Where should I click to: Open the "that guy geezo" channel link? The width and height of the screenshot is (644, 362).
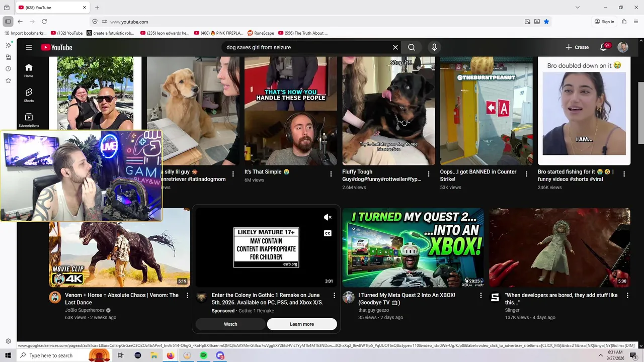[373, 310]
